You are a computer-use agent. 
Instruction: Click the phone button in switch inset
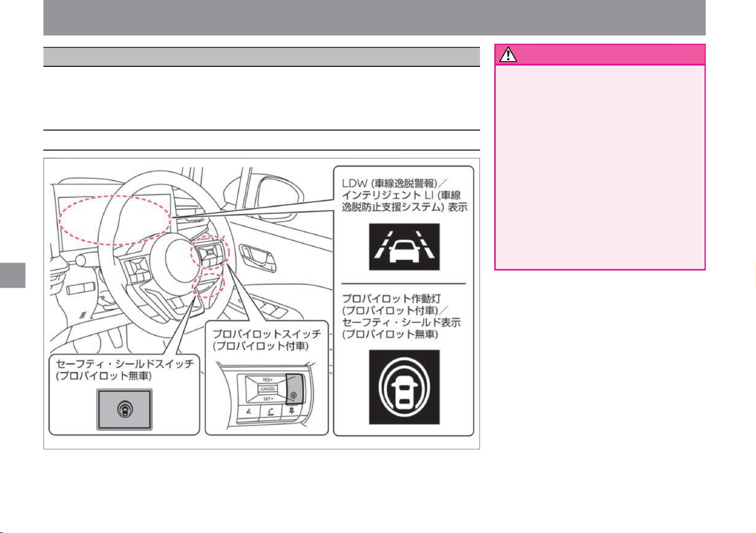pyautogui.click(x=271, y=411)
